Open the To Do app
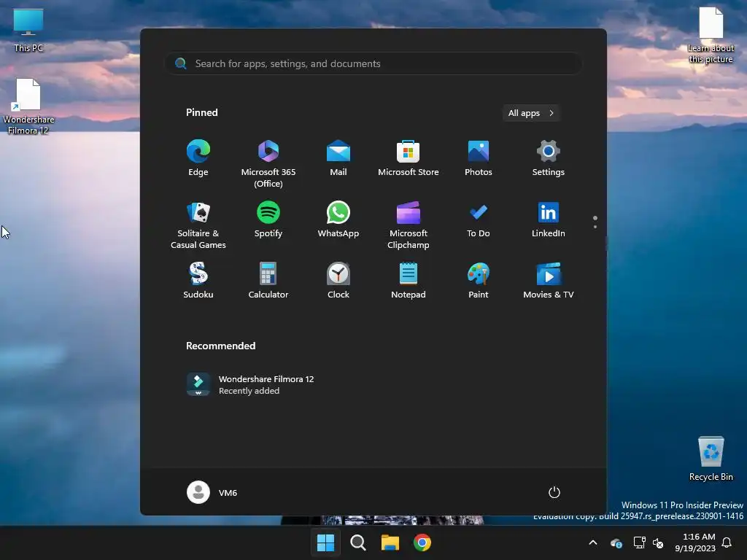This screenshot has width=747, height=560. tap(479, 219)
